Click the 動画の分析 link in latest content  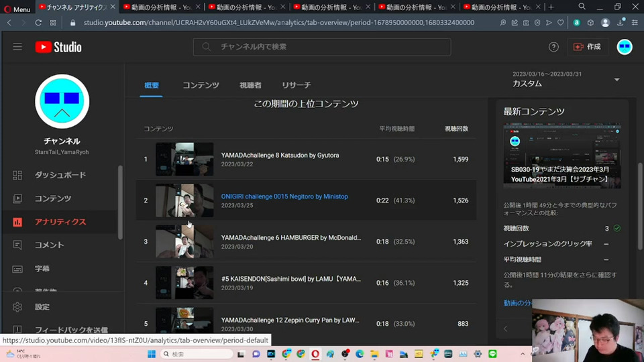[517, 303]
